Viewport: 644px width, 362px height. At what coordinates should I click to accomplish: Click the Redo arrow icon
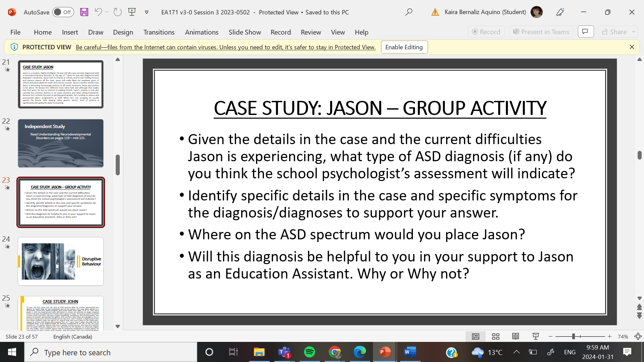tap(117, 12)
